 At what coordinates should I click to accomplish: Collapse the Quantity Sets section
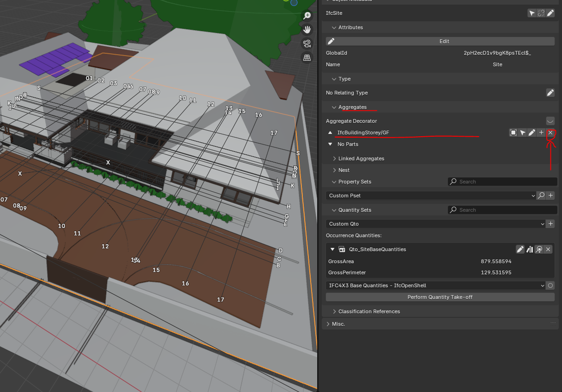(334, 210)
